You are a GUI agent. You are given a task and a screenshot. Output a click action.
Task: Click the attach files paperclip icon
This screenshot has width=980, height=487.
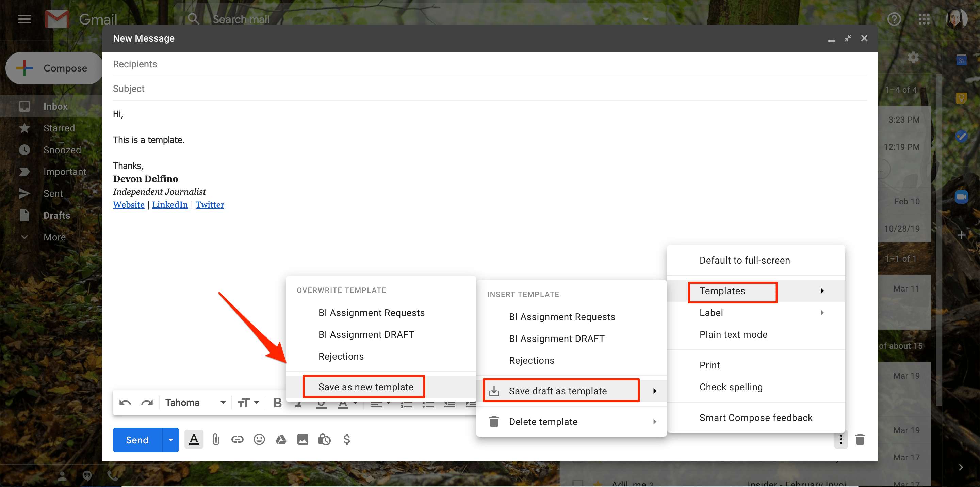[x=216, y=440]
